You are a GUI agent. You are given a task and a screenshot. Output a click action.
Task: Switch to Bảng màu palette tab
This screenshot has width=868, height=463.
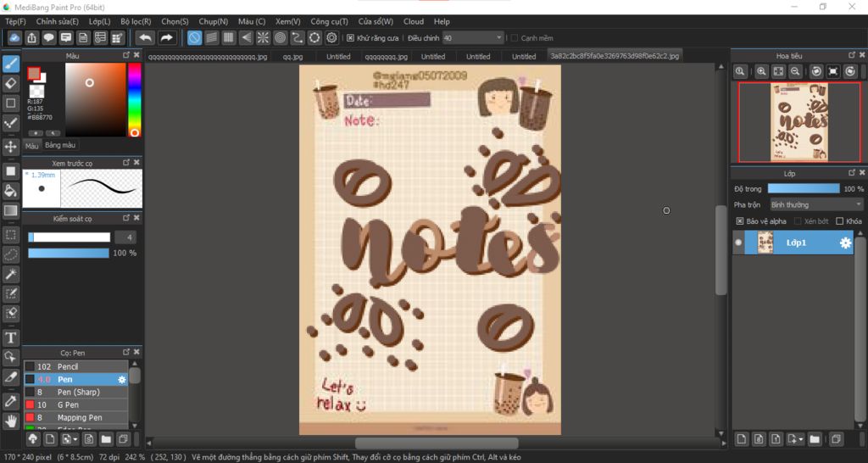[60, 145]
